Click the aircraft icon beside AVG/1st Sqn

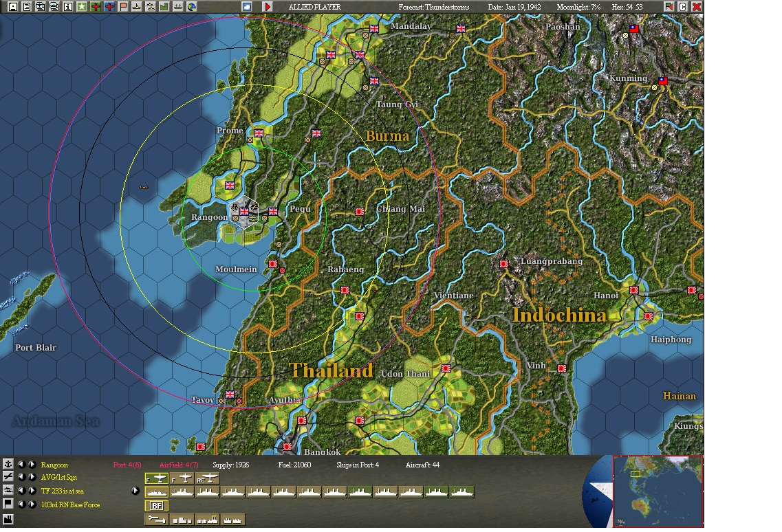pos(8,477)
